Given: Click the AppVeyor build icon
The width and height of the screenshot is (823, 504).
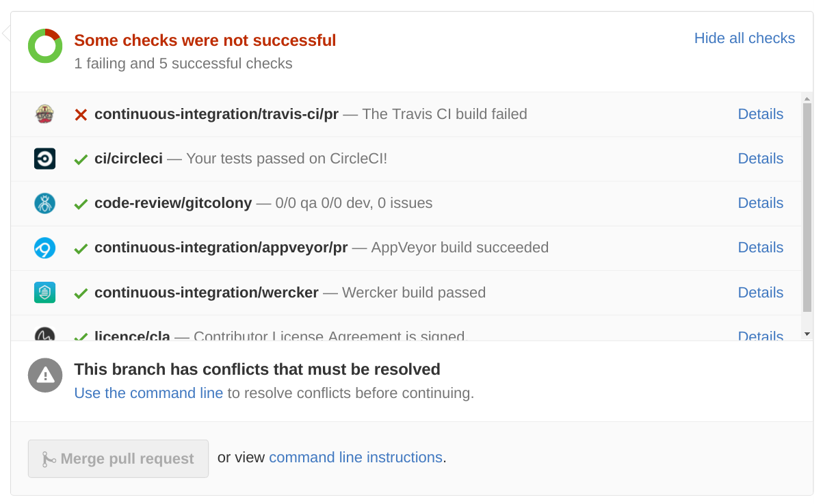Looking at the screenshot, I should 44,248.
